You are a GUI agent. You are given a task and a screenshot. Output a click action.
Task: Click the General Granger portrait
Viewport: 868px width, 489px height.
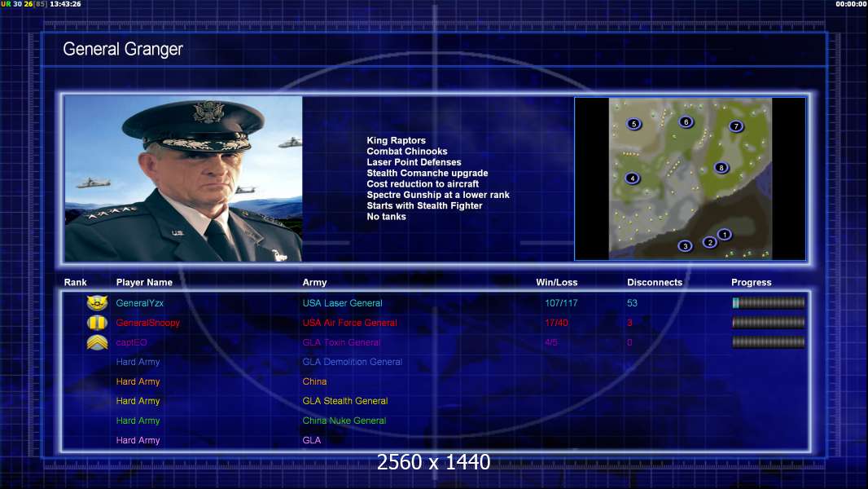pyautogui.click(x=183, y=178)
